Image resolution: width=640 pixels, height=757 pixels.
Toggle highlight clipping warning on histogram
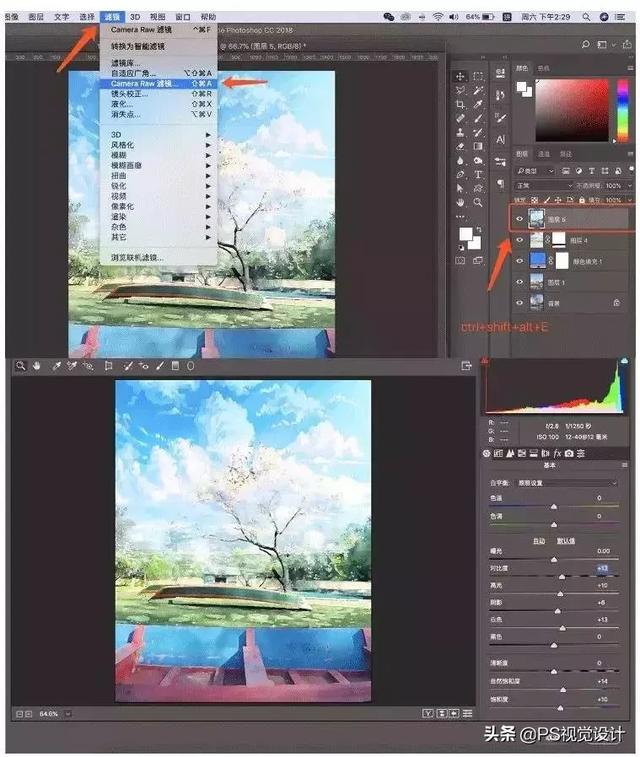point(624,361)
